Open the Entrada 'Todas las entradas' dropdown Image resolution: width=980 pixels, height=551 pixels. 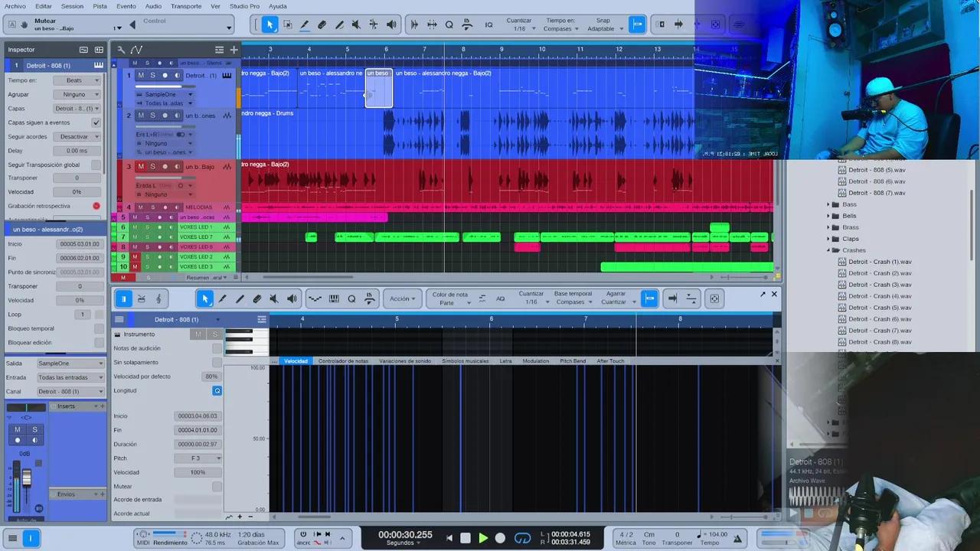point(70,377)
